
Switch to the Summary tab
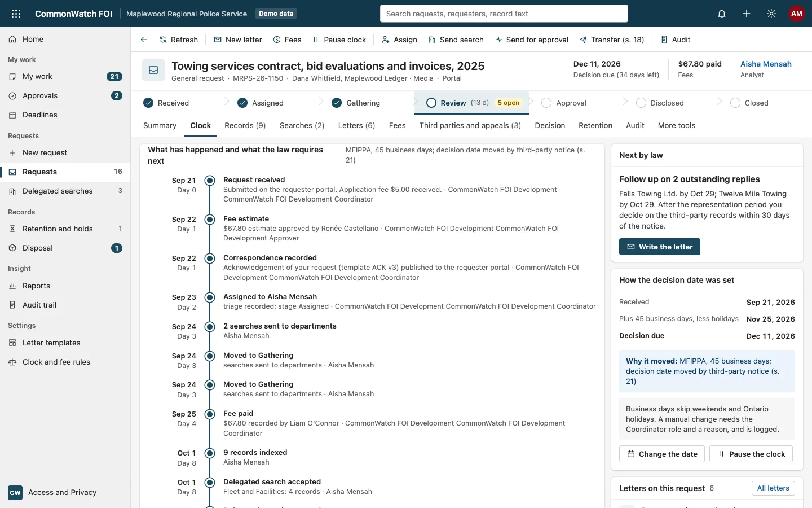pyautogui.click(x=160, y=125)
